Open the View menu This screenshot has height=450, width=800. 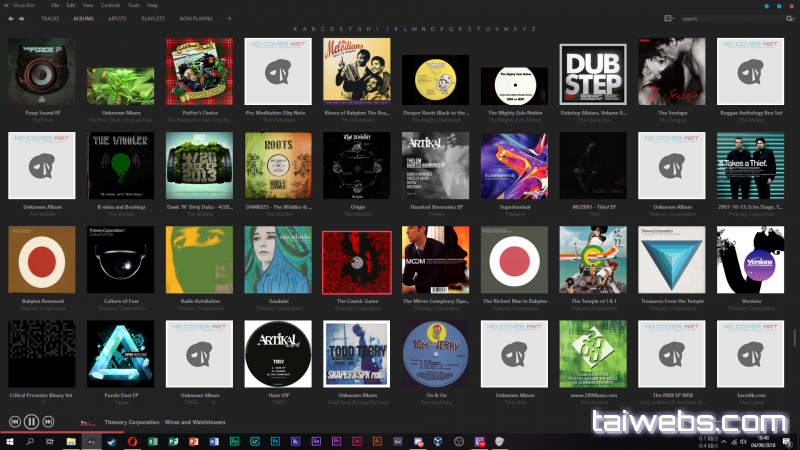[88, 5]
